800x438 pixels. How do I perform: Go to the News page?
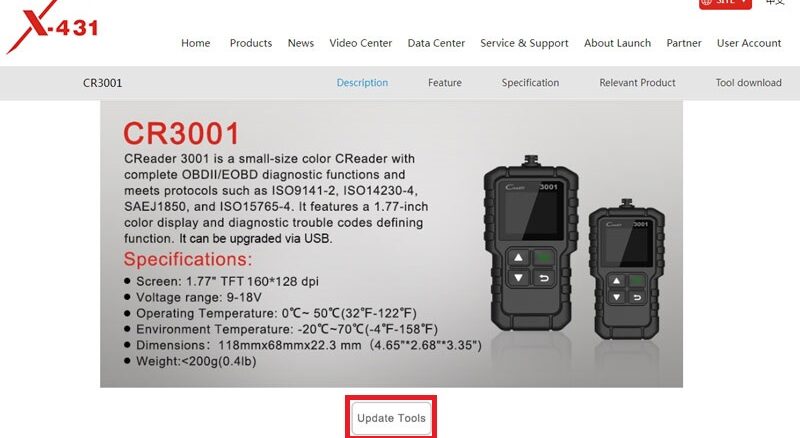[x=301, y=43]
